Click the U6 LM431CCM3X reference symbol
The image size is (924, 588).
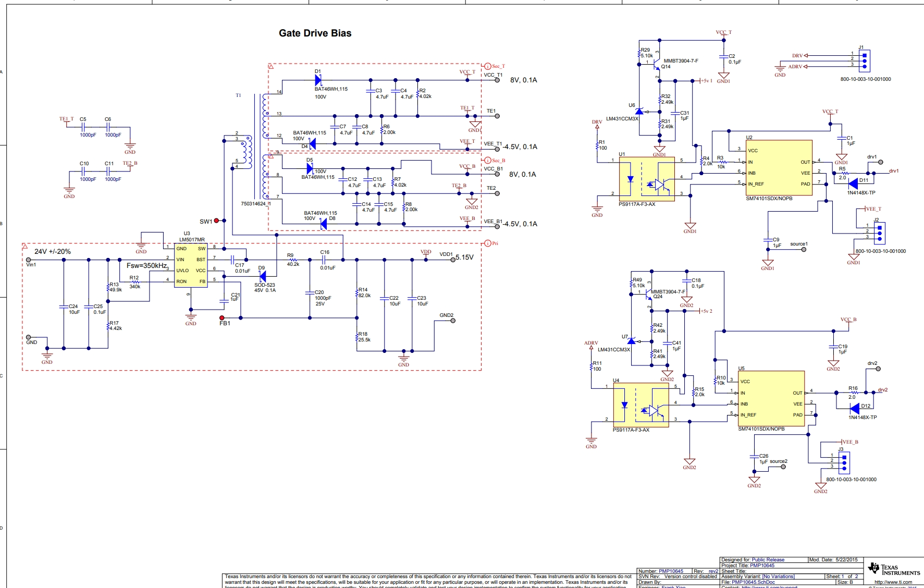pyautogui.click(x=639, y=112)
